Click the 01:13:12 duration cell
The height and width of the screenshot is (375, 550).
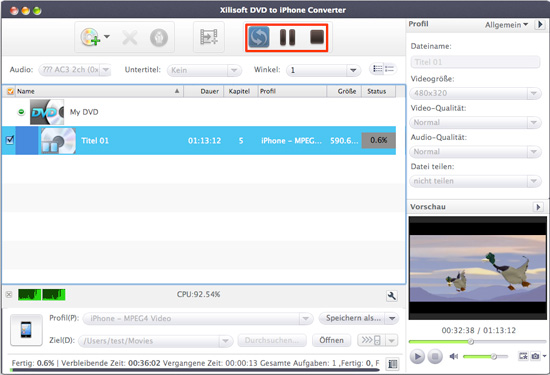(204, 141)
